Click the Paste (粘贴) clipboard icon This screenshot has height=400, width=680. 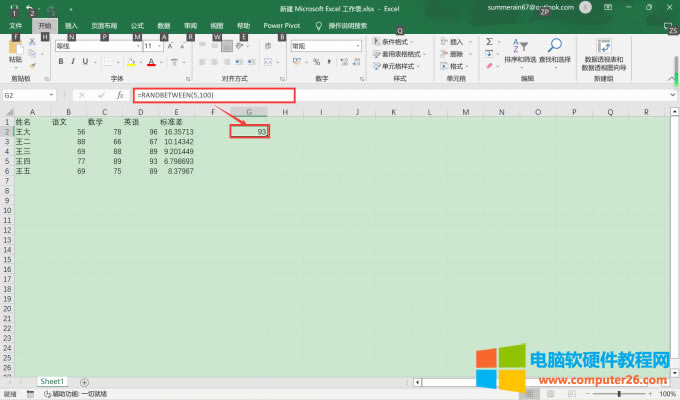coord(15,51)
